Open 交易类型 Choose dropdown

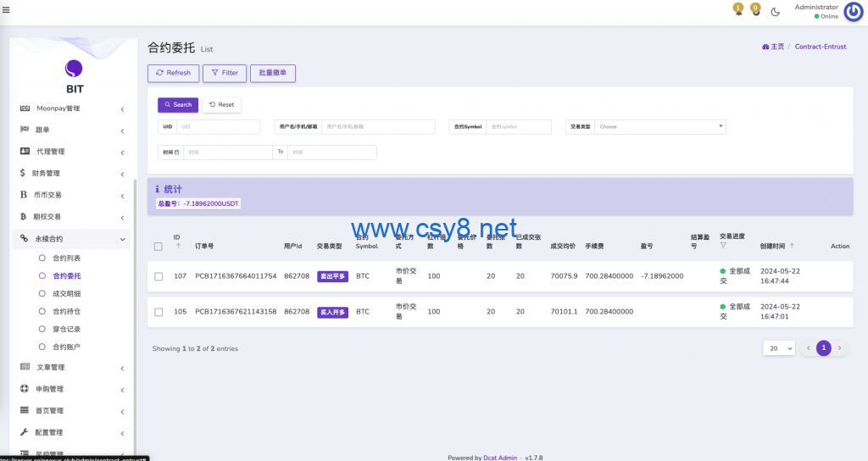pos(659,127)
